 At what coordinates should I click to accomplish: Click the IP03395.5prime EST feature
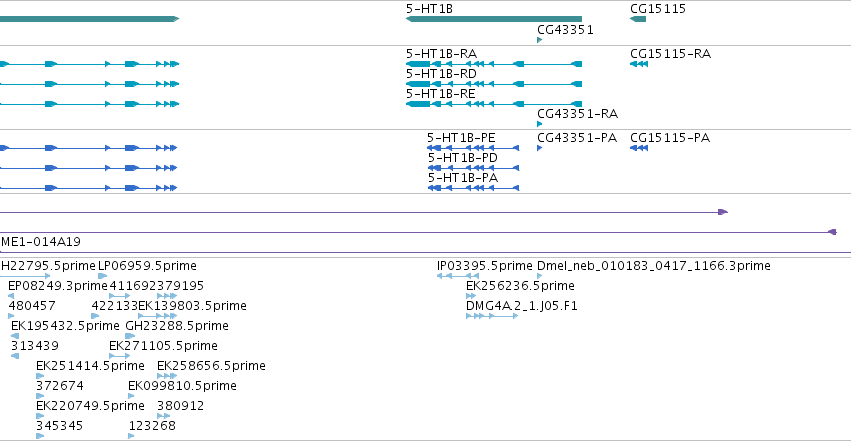pyautogui.click(x=458, y=276)
